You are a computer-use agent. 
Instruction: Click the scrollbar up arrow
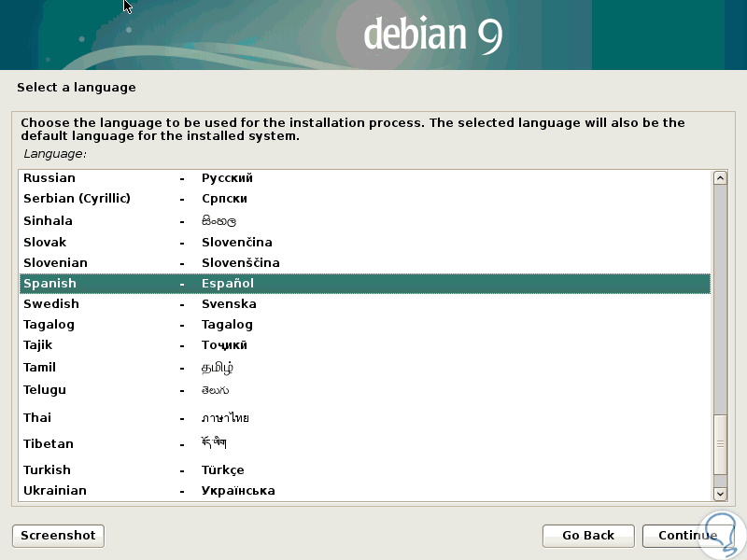click(x=720, y=178)
